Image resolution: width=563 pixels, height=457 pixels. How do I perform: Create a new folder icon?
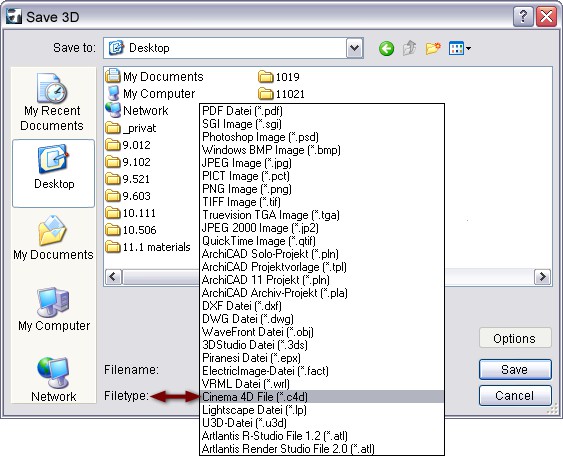[433, 48]
